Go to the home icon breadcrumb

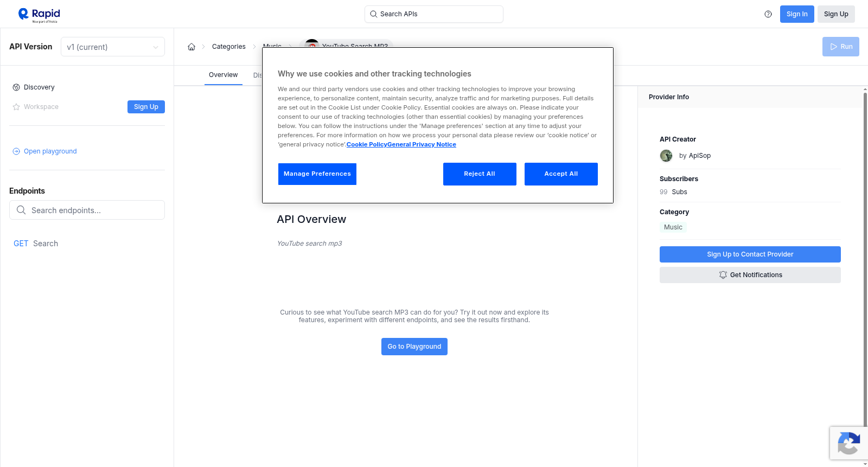pos(192,47)
